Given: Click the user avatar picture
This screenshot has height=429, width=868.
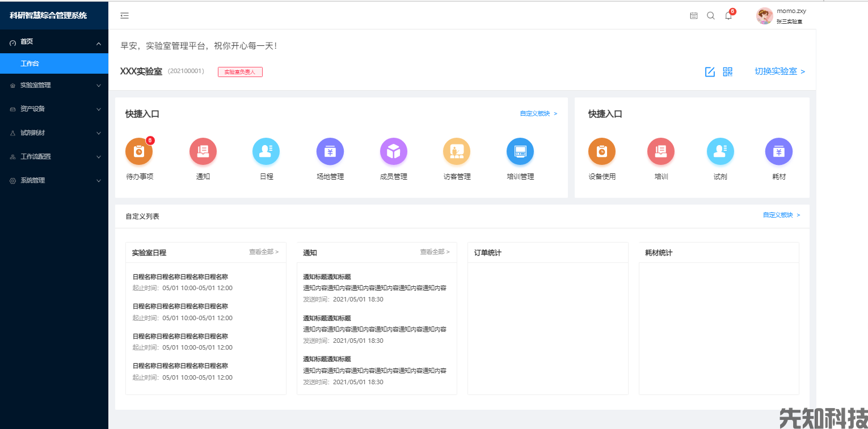Looking at the screenshot, I should (765, 16).
